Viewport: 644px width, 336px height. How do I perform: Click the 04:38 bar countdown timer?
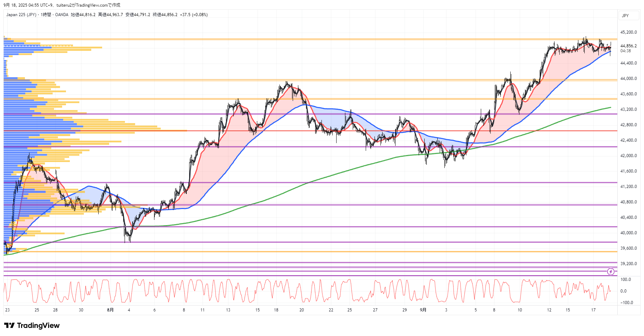tap(625, 51)
